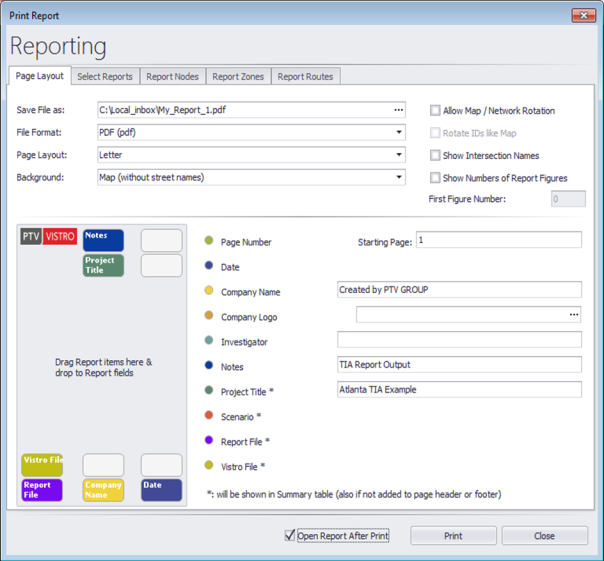
Task: Click the purple Report File block
Action: (42, 490)
